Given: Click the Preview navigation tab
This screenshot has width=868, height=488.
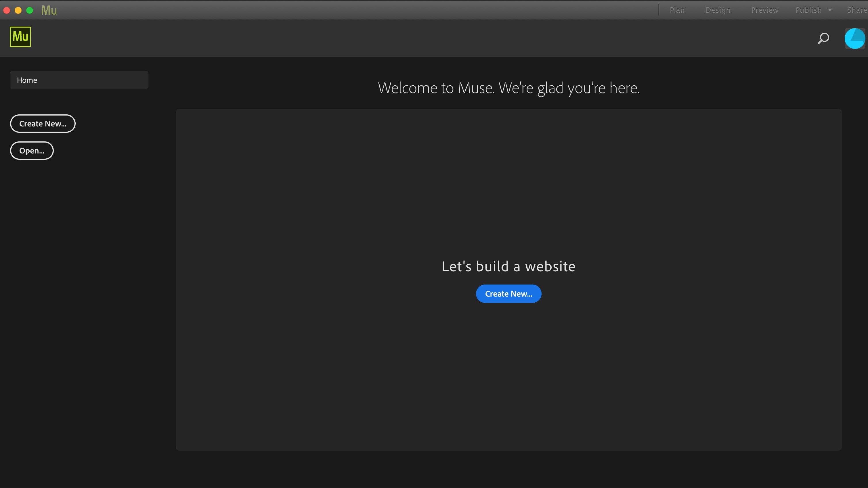Looking at the screenshot, I should coord(765,9).
